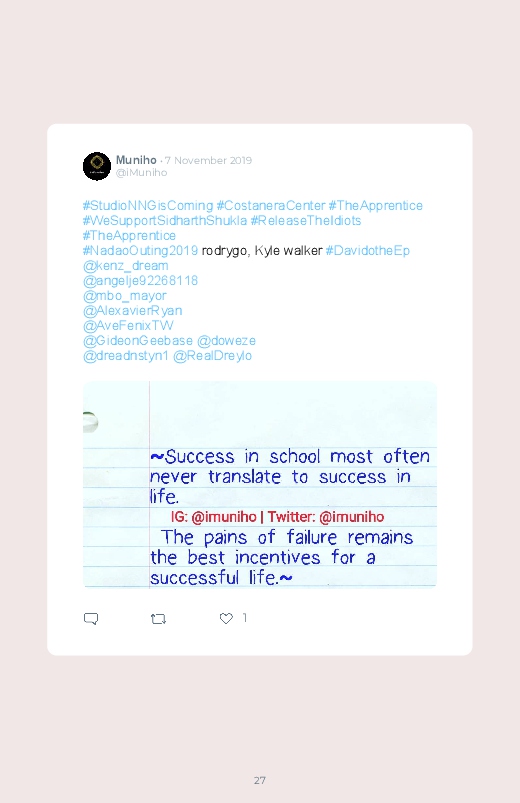Open the #StudioNNGisComing hashtag
Image resolution: width=520 pixels, height=803 pixels.
pyautogui.click(x=148, y=205)
